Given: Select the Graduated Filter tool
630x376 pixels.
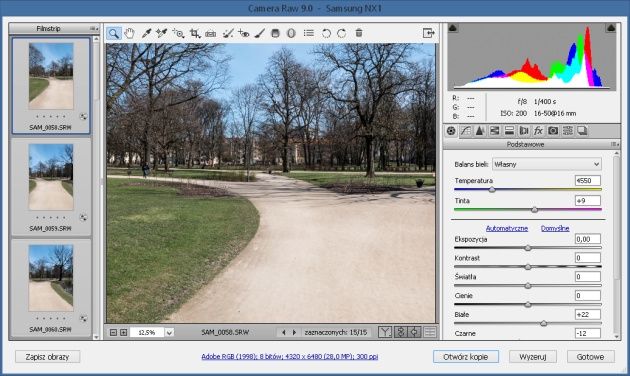Looking at the screenshot, I should tap(275, 33).
